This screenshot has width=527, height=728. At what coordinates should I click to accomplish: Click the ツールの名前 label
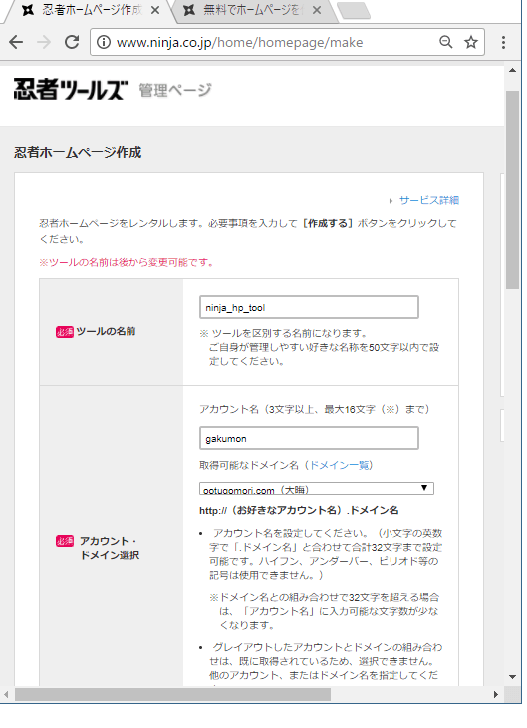point(105,332)
